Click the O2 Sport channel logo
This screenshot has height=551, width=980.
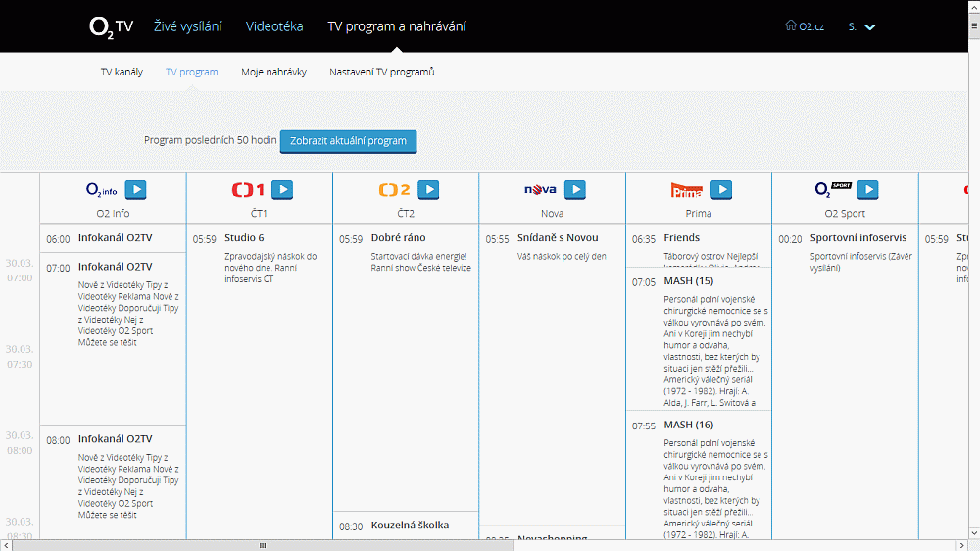coord(833,189)
